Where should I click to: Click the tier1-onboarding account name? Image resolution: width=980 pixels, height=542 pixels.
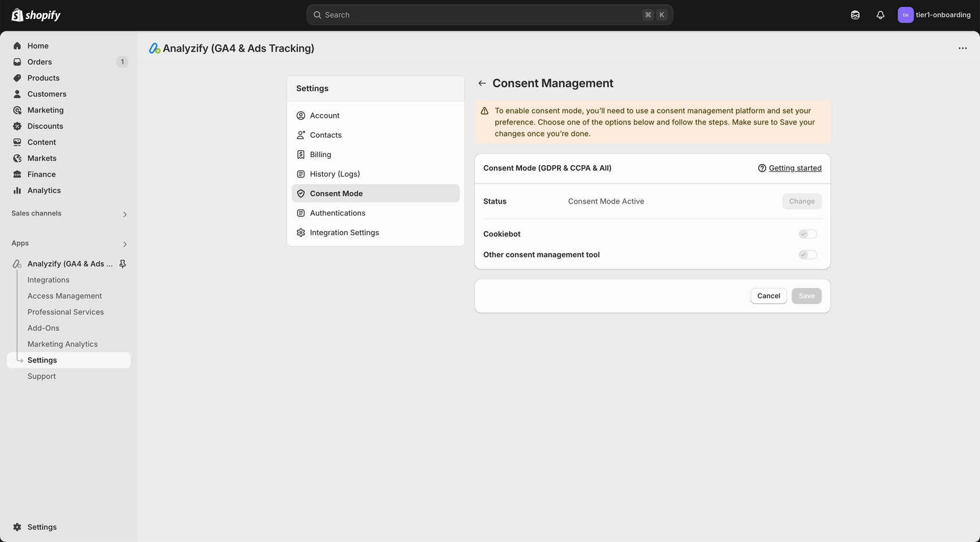tap(943, 15)
